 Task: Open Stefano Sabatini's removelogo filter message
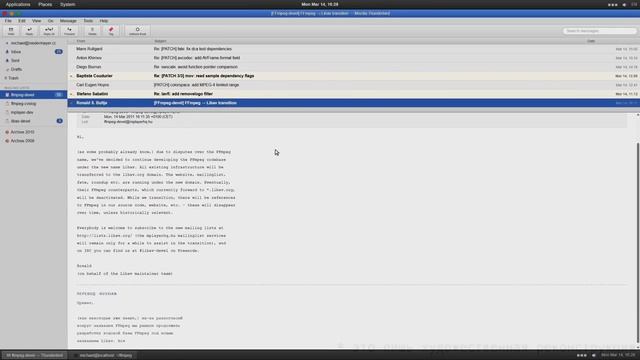pos(353,94)
